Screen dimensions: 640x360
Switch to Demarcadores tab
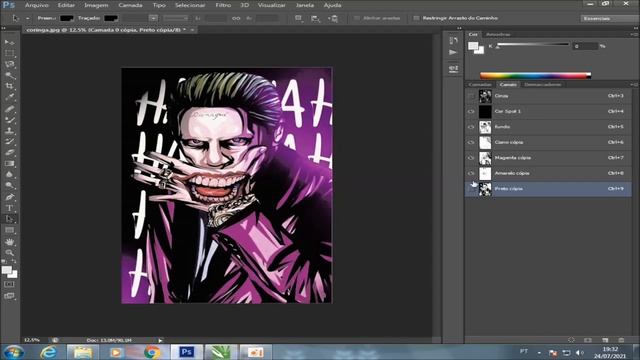click(x=542, y=84)
